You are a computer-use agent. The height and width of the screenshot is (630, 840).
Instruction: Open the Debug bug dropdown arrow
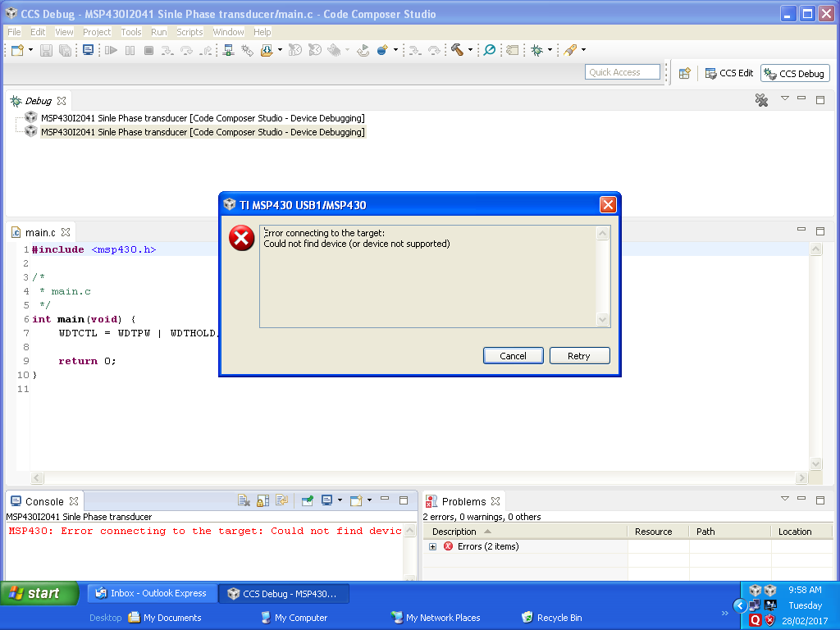click(550, 50)
